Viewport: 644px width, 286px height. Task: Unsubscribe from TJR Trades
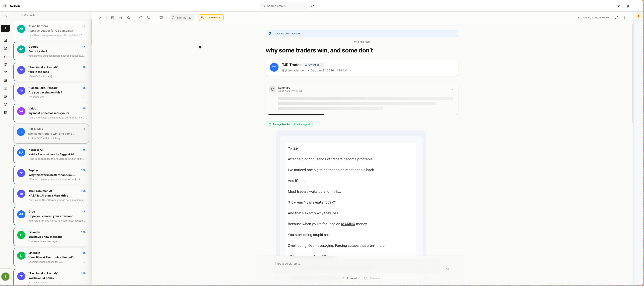tap(211, 17)
